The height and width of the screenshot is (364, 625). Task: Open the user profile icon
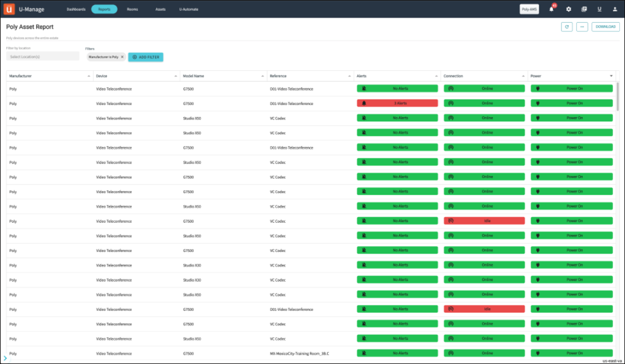point(614,9)
